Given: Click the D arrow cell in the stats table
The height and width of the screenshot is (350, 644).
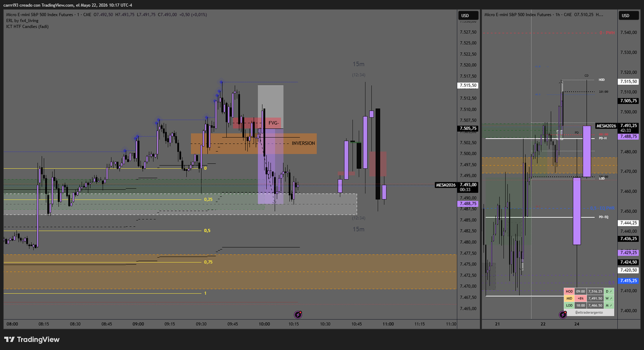Looking at the screenshot, I should click(609, 291).
